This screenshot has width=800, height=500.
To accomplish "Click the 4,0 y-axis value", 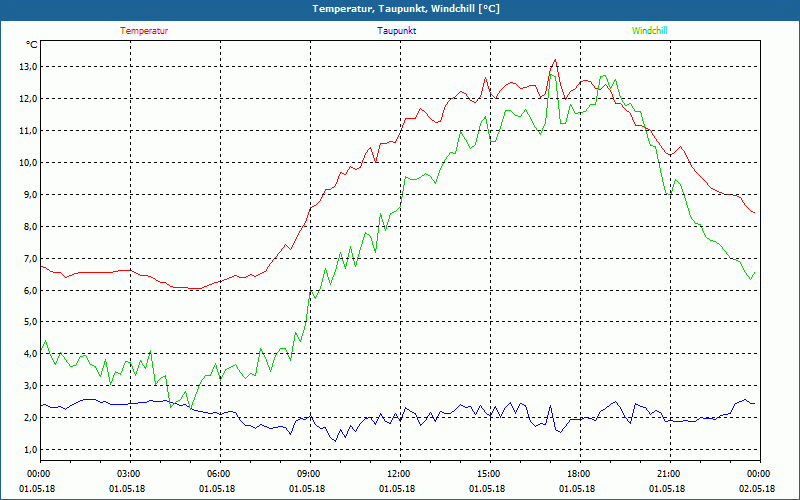I will [x=31, y=354].
